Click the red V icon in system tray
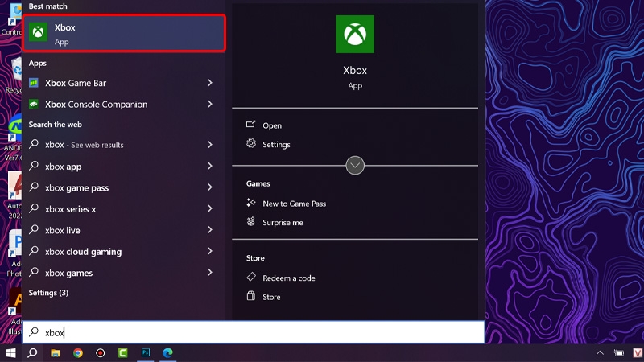 (637, 353)
